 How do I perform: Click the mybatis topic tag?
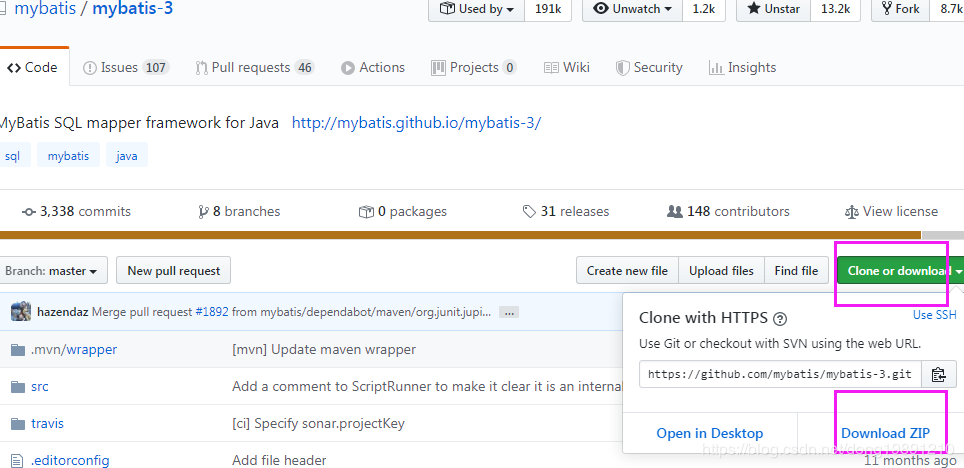coord(68,156)
